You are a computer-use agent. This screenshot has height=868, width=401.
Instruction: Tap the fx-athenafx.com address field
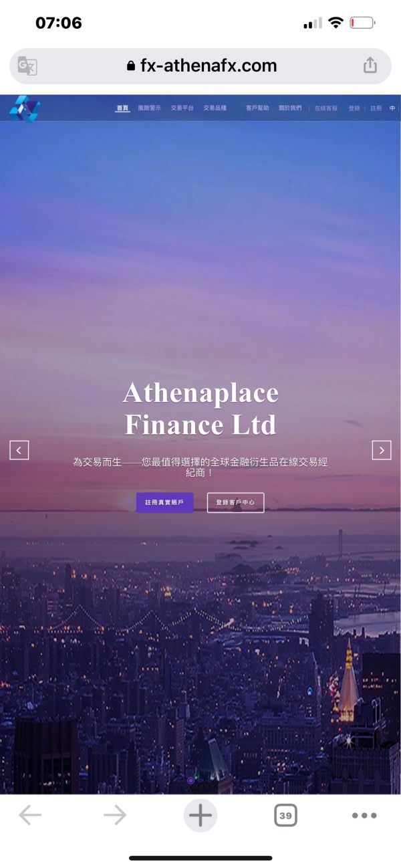200,66
